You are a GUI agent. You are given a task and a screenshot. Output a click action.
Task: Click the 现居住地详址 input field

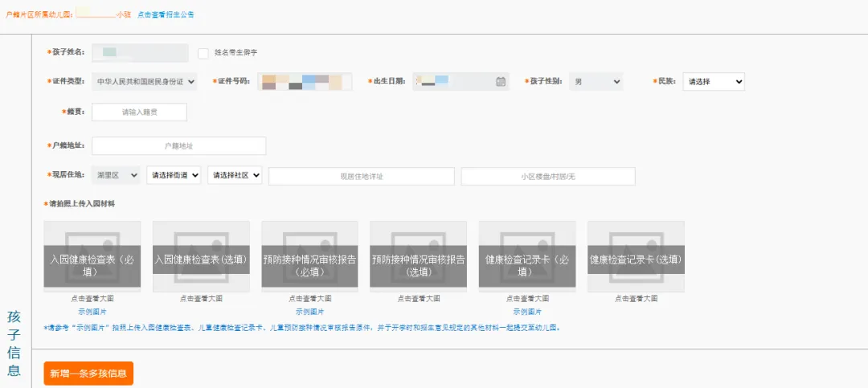pyautogui.click(x=362, y=176)
